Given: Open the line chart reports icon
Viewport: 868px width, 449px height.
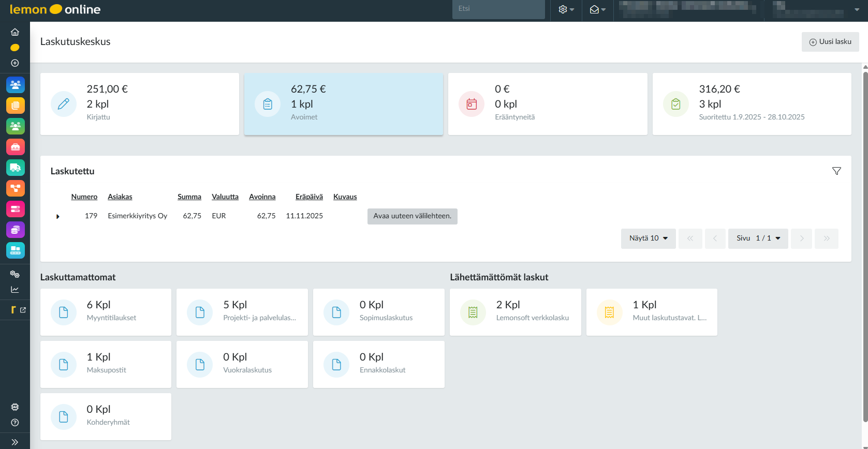Looking at the screenshot, I should coord(15,290).
